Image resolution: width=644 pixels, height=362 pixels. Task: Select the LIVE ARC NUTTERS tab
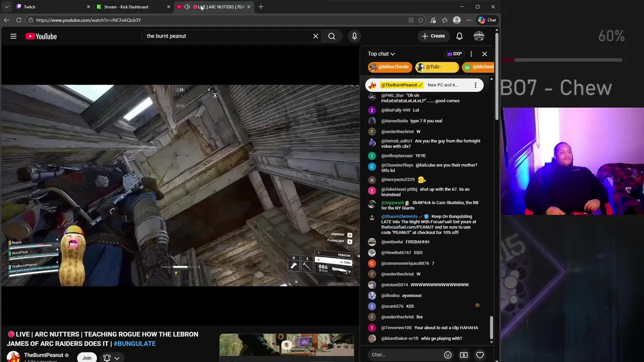(x=213, y=7)
